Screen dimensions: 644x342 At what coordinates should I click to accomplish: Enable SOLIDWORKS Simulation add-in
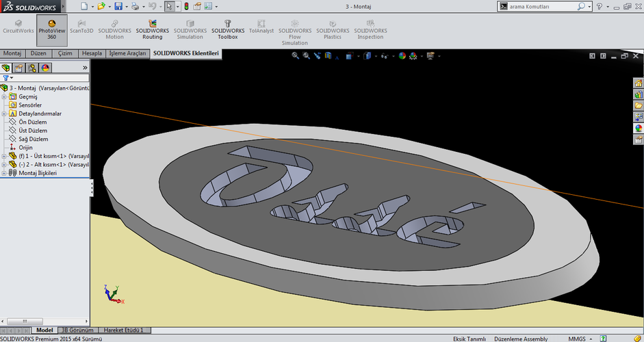[x=190, y=30]
